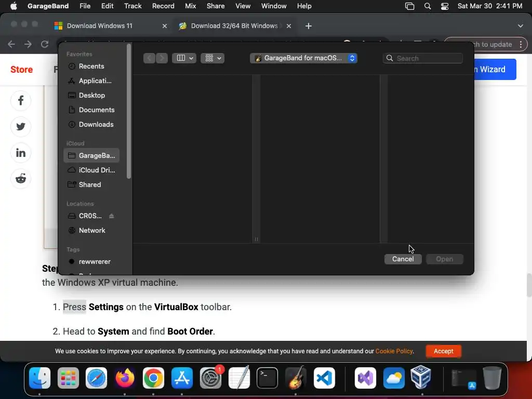Open iCloud Drive in the sidebar
This screenshot has height=399, width=532.
(x=91, y=170)
